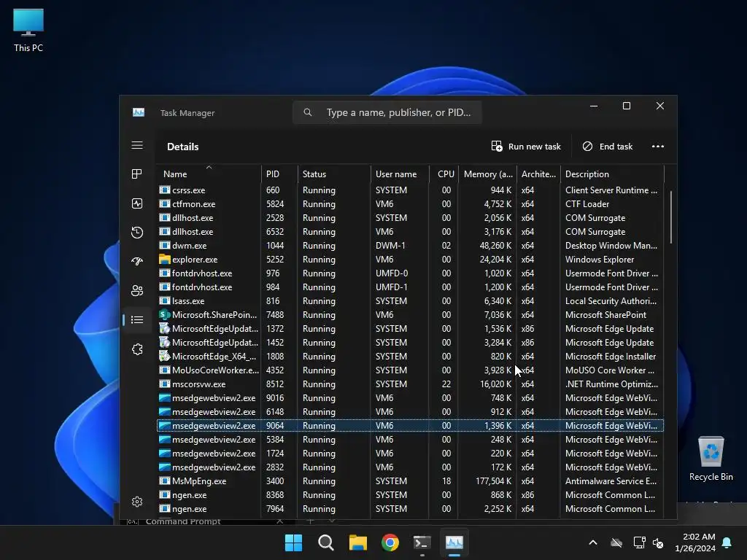Click icon of msedgewebview2.exe PID 9016
This screenshot has height=560, width=747.
click(x=165, y=397)
